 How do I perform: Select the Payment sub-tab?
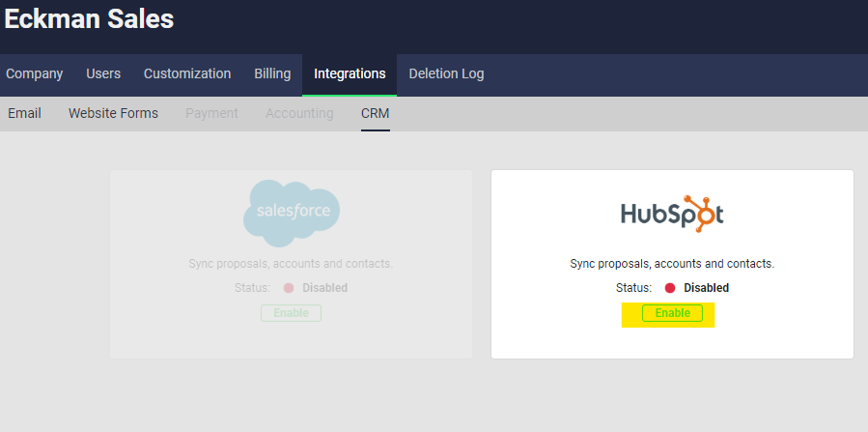(211, 113)
